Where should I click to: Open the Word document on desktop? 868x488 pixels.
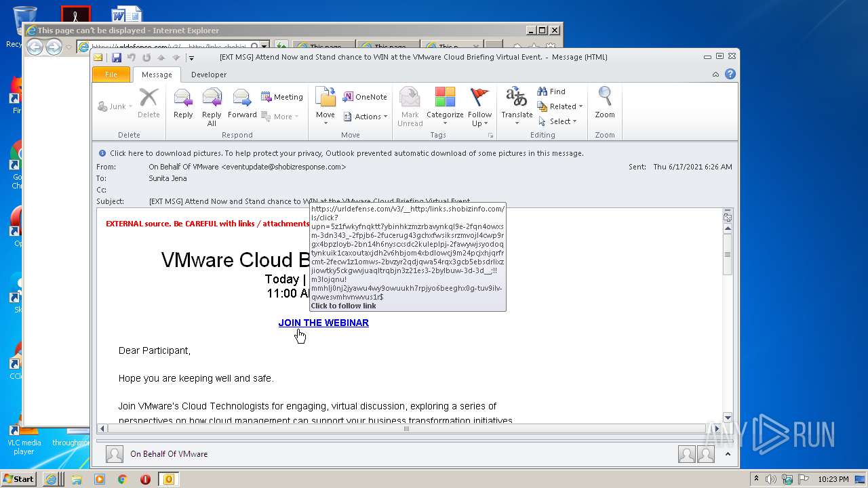[127, 15]
